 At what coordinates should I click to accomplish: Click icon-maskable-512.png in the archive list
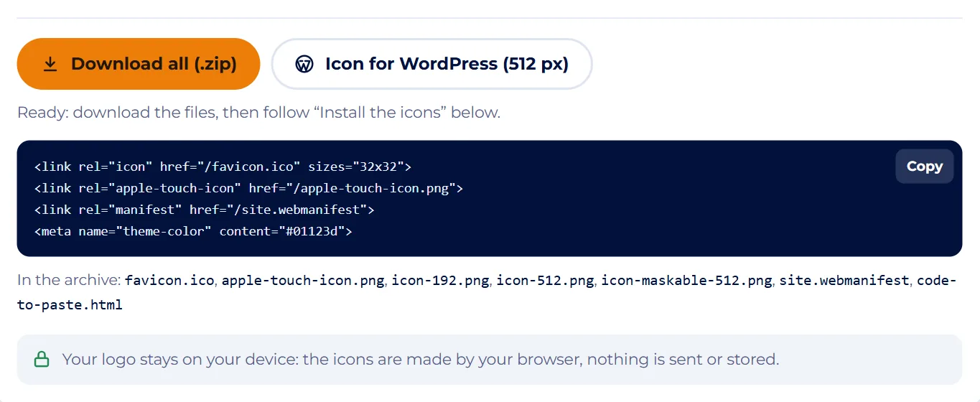686,280
